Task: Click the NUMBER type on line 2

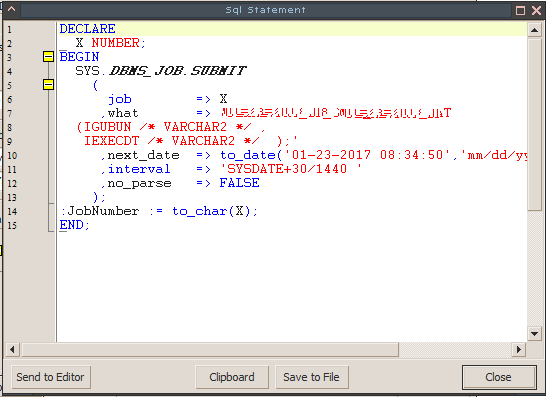Action: tap(116, 43)
